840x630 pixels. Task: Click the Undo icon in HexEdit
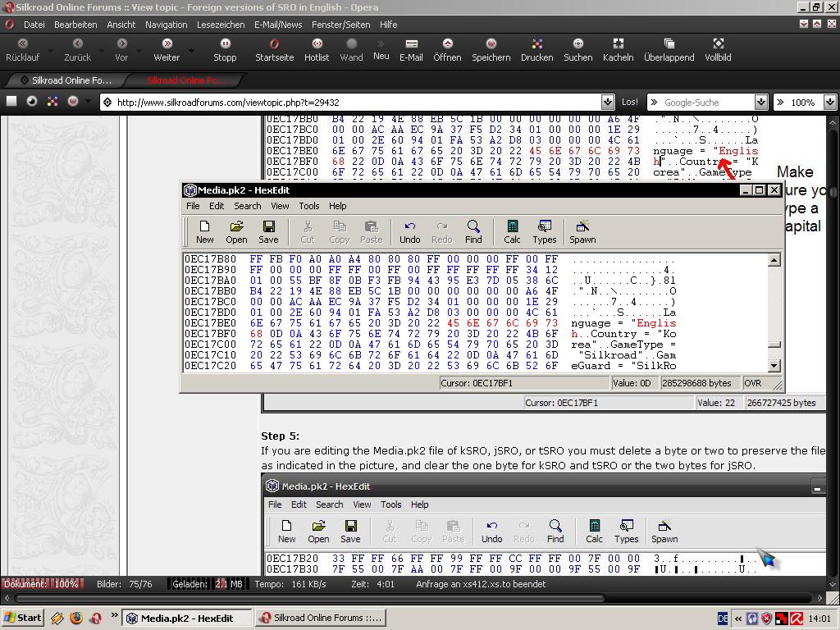pos(409,231)
